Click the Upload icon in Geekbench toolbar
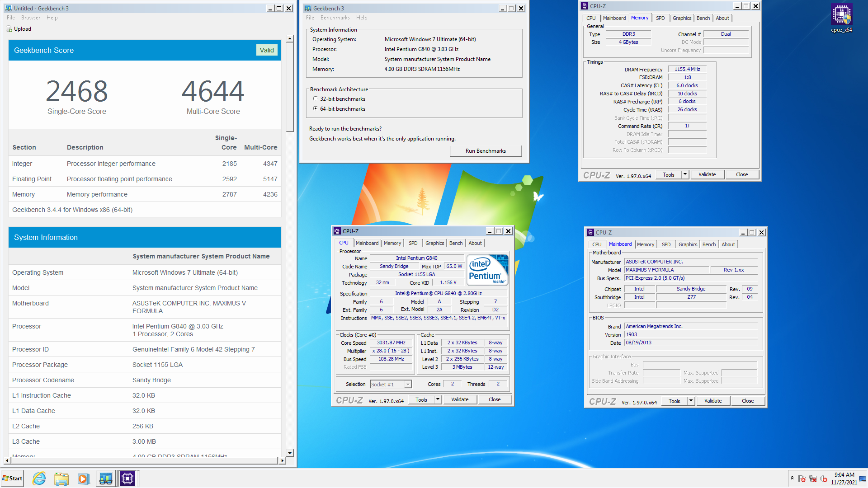The image size is (868, 488). (9, 29)
